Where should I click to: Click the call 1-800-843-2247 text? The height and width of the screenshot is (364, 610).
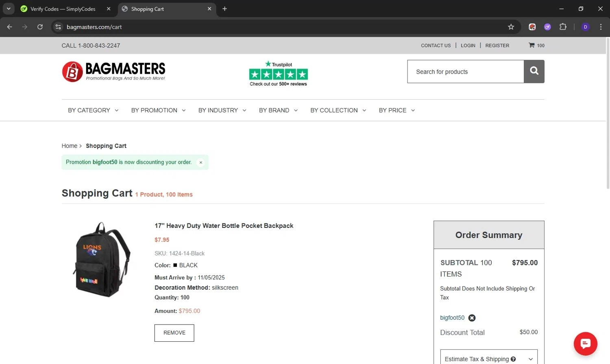point(91,45)
